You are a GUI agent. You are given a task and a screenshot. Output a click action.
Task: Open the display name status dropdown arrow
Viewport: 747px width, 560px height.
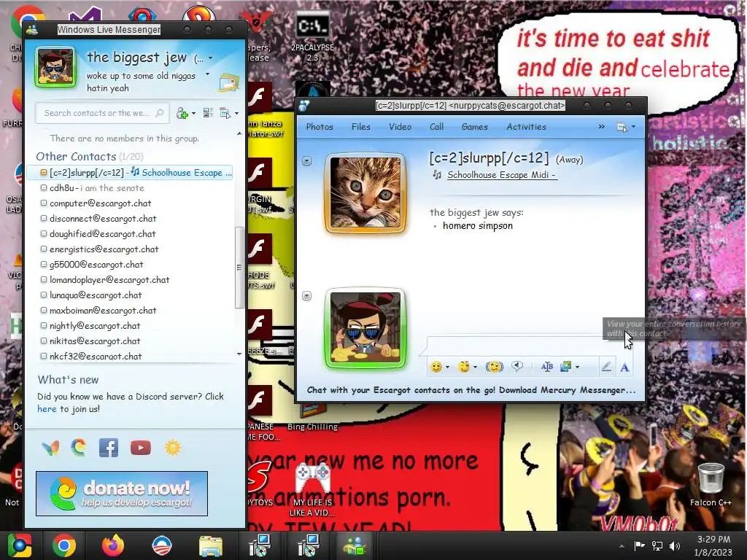click(x=211, y=58)
